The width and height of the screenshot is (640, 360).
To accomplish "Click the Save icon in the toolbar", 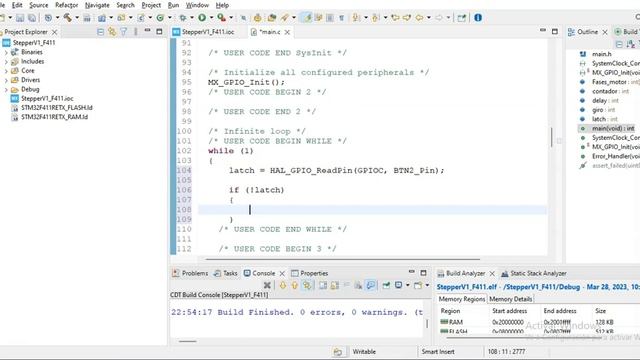I will coord(20,18).
